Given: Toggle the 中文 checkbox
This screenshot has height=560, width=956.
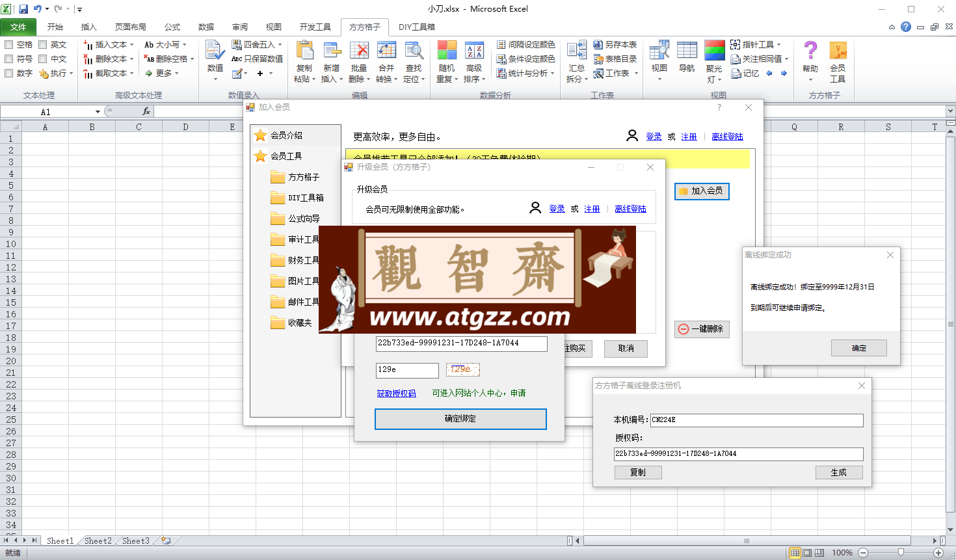Looking at the screenshot, I should 43,59.
